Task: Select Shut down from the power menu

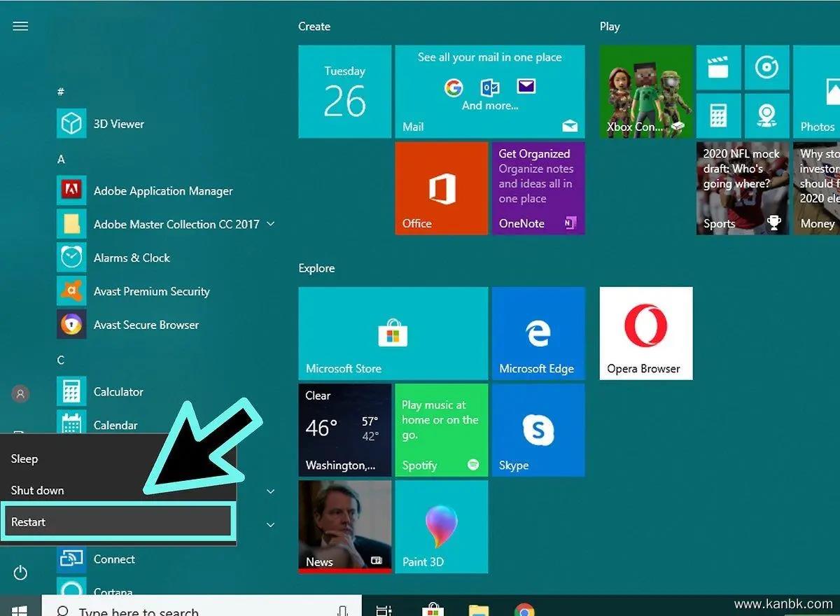Action: (x=38, y=491)
